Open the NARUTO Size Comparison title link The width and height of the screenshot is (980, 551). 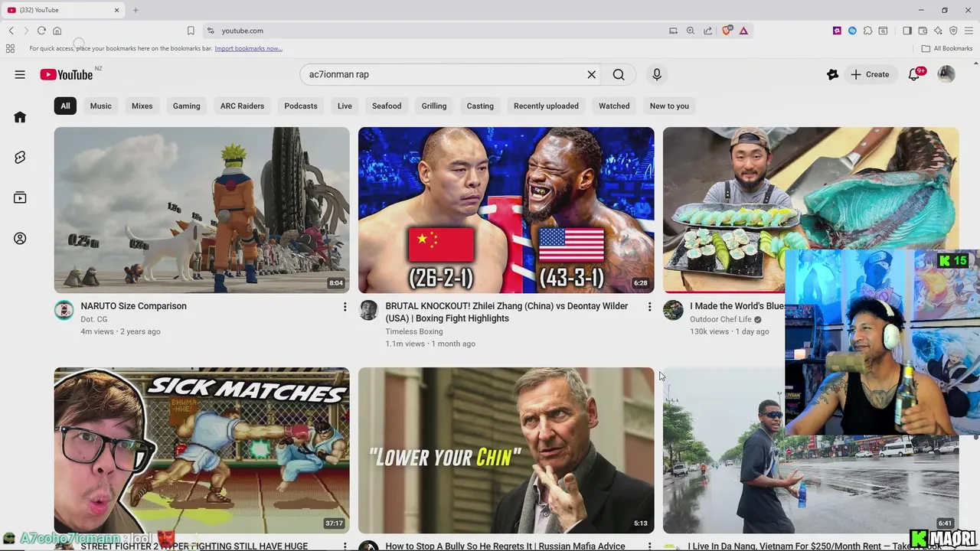(x=133, y=306)
